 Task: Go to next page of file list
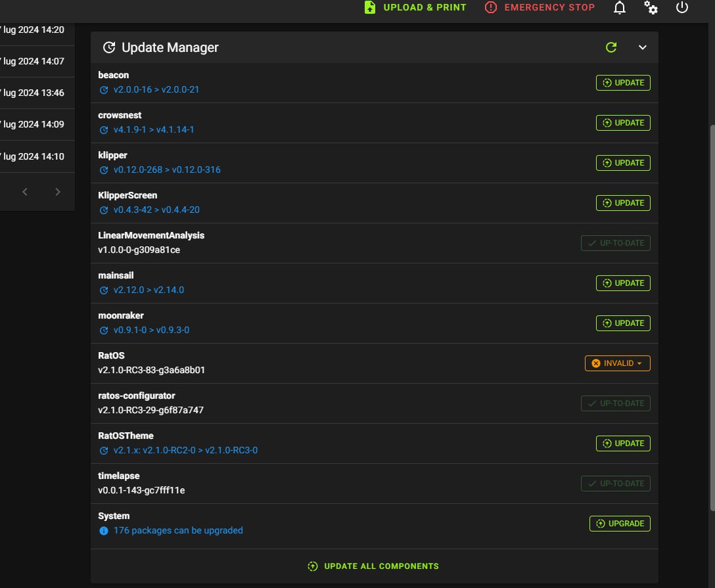tap(57, 192)
